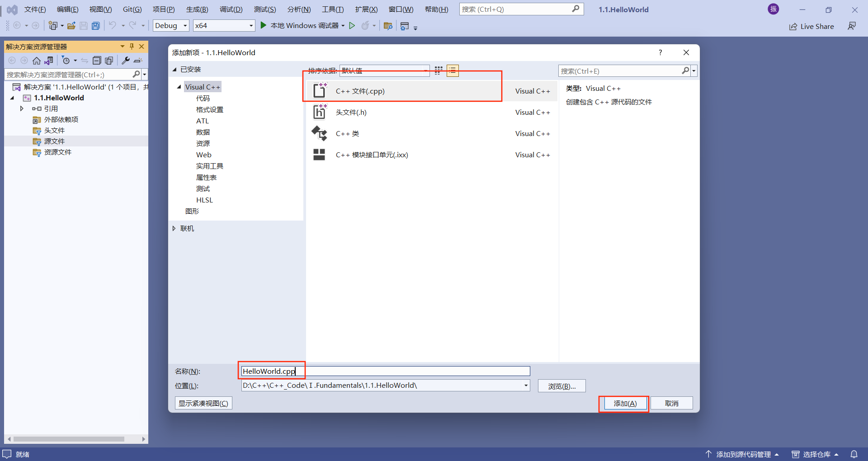Click Preview Selected Items icon in Solution Explorer

click(138, 61)
